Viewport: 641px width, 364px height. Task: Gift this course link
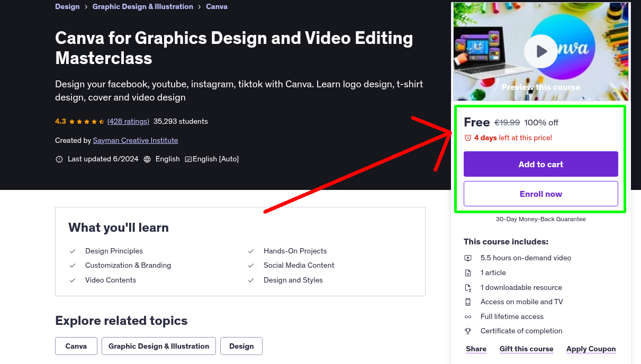(527, 349)
